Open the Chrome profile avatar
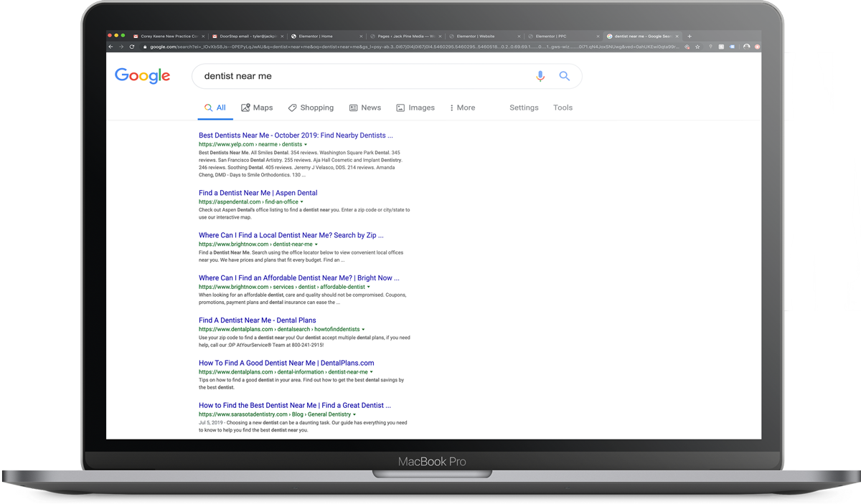The height and width of the screenshot is (504, 861). tap(746, 47)
